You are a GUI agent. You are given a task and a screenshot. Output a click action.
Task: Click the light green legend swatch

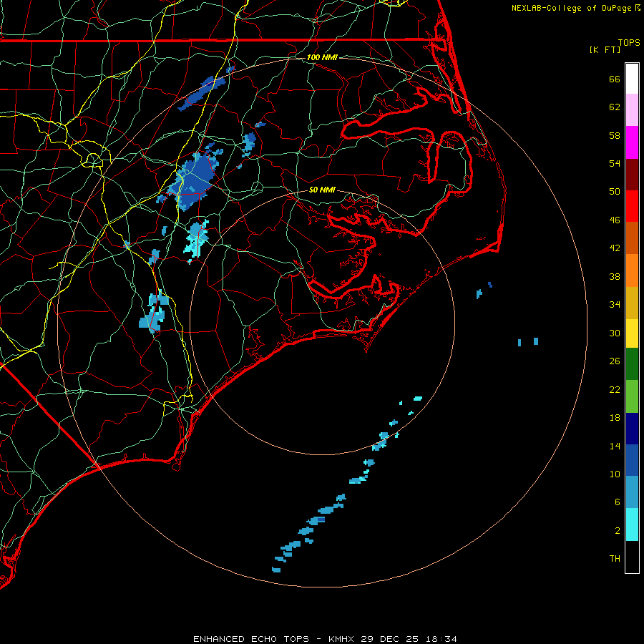point(632,396)
